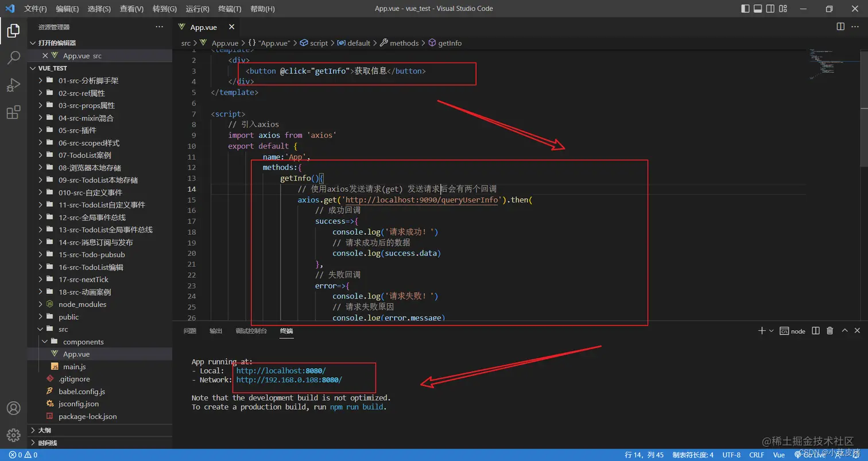Open the 转到(G) menu
This screenshot has height=461, width=868.
pyautogui.click(x=165, y=9)
